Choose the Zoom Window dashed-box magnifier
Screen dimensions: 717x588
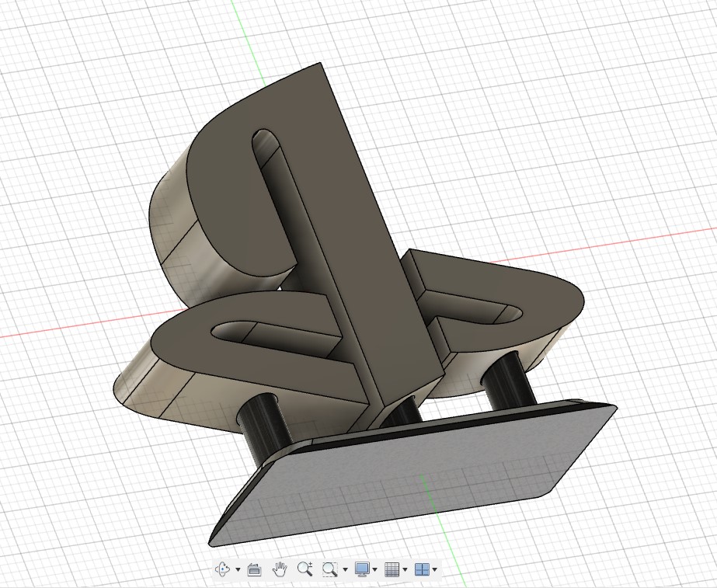tap(329, 569)
